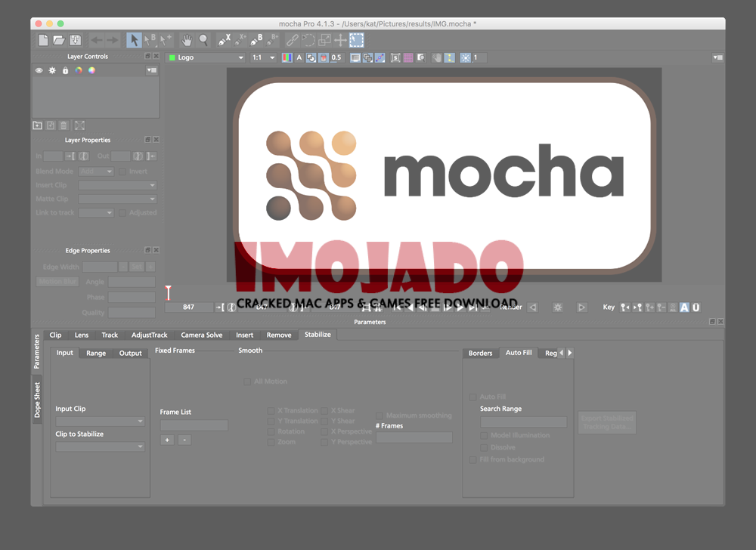
Task: Click the padlock icon in Layer Controls
Action: pos(65,70)
